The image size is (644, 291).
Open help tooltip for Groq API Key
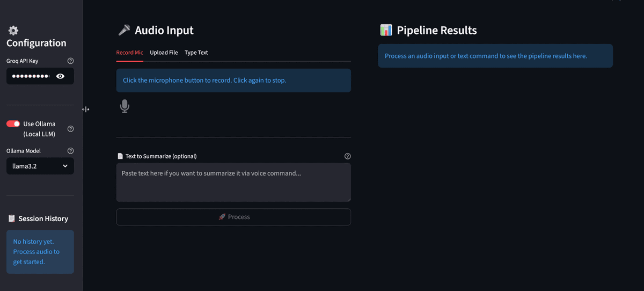tap(71, 61)
